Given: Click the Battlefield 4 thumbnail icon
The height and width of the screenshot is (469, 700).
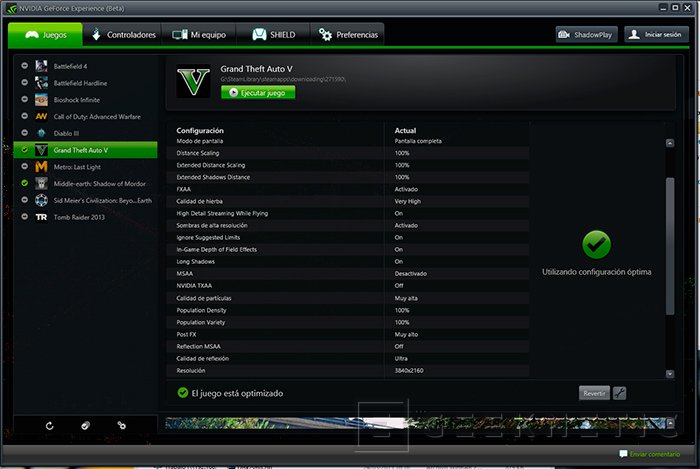Looking at the screenshot, I should click(41, 65).
